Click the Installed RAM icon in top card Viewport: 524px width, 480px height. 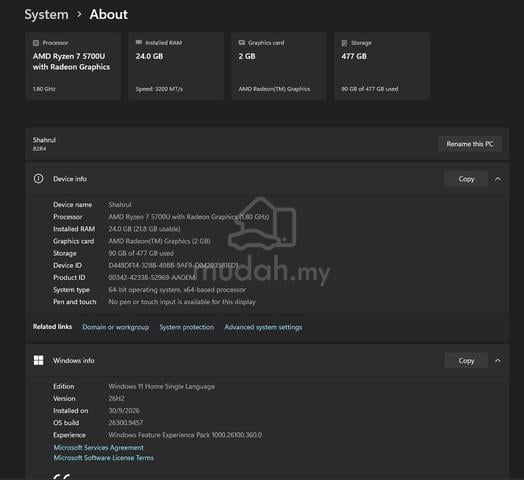click(139, 42)
